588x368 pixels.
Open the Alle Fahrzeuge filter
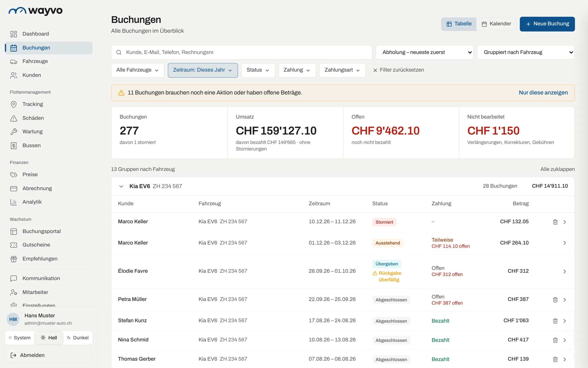137,70
